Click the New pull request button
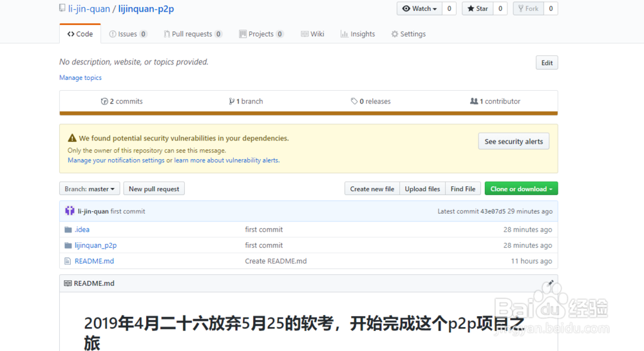 click(x=154, y=189)
